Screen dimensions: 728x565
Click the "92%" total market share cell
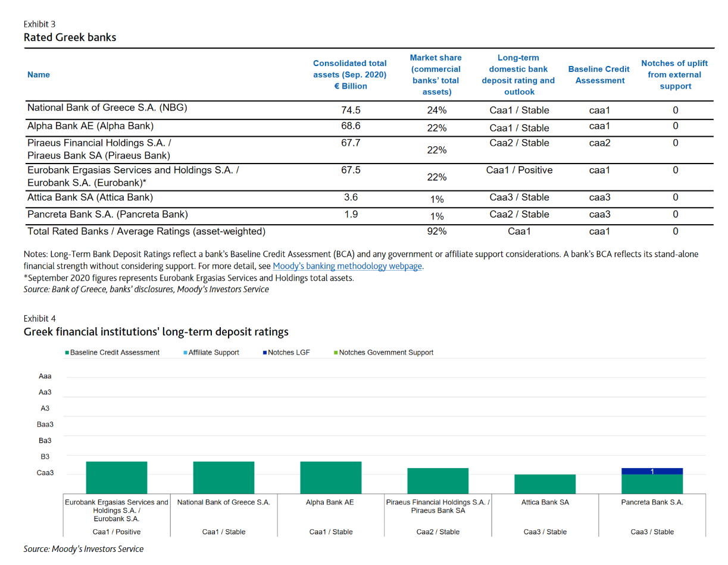[x=437, y=231]
